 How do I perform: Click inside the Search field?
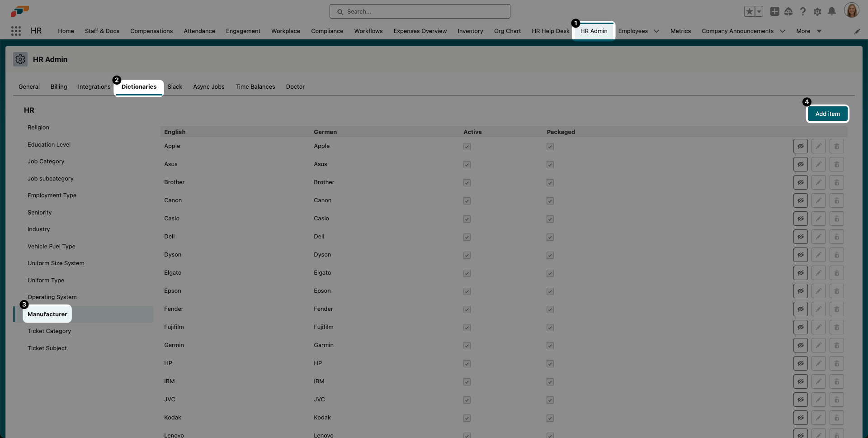coord(420,11)
